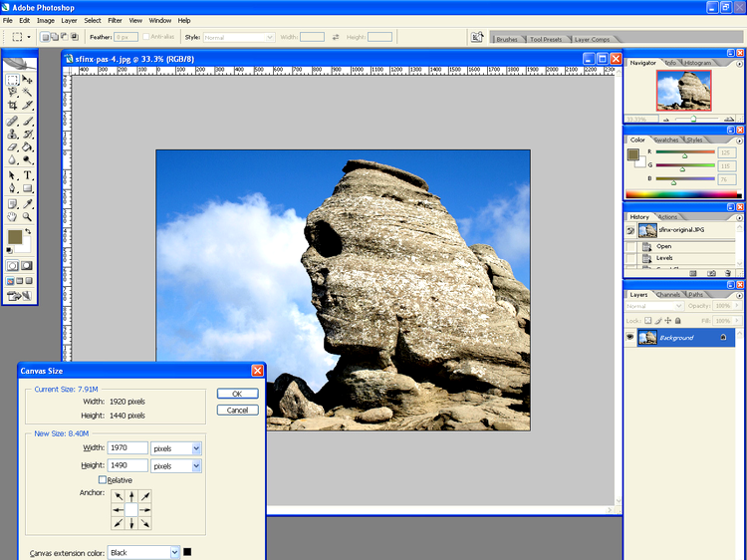
Task: Click the Jump to ImageReady icon
Action: (20, 296)
